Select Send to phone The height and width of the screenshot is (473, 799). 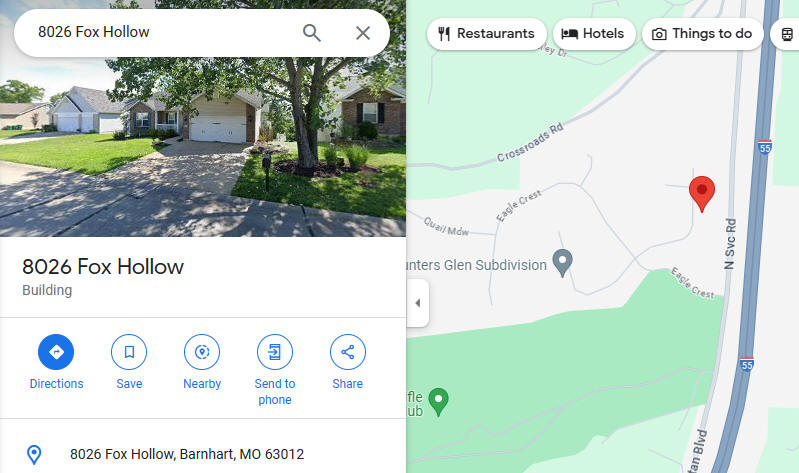275,370
